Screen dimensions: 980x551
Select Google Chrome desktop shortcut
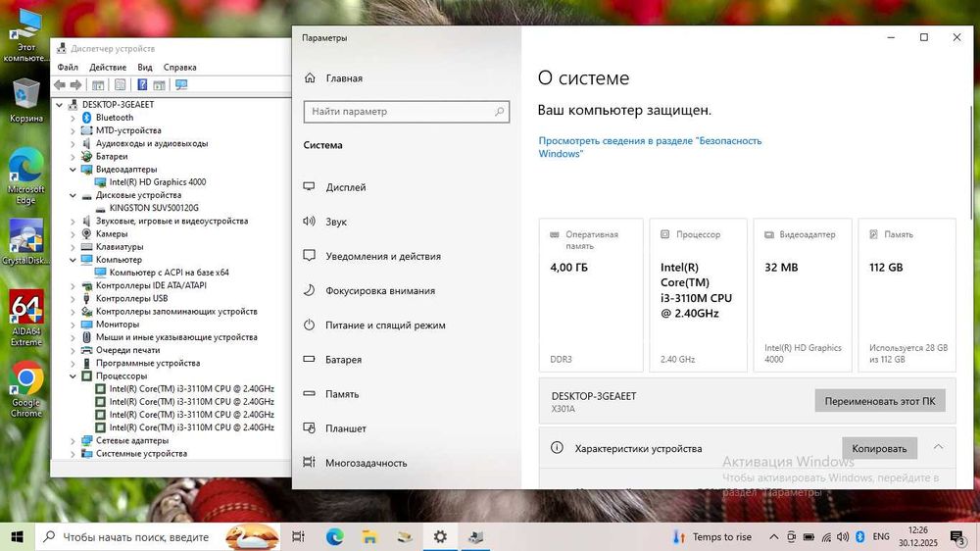pos(25,389)
